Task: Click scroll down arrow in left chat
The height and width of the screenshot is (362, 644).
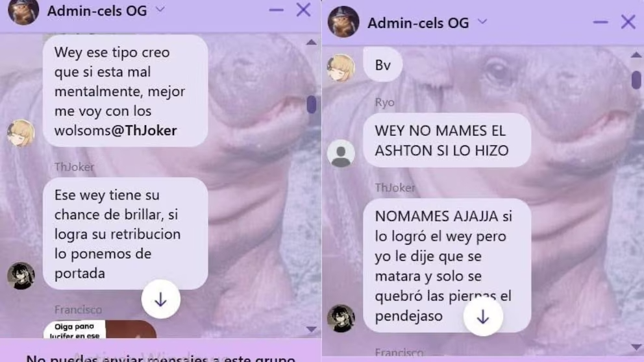Action: 312,329
